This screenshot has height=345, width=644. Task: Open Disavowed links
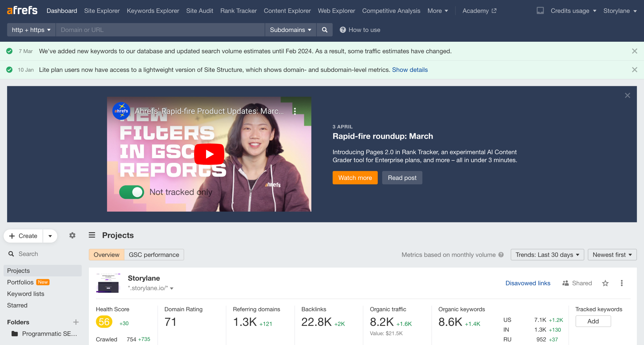coord(528,283)
